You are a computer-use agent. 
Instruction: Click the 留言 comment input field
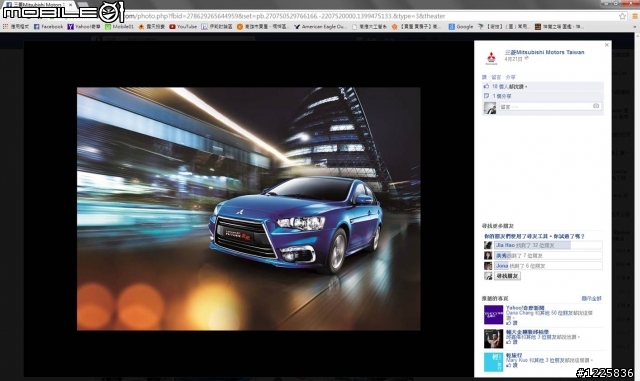(549, 107)
